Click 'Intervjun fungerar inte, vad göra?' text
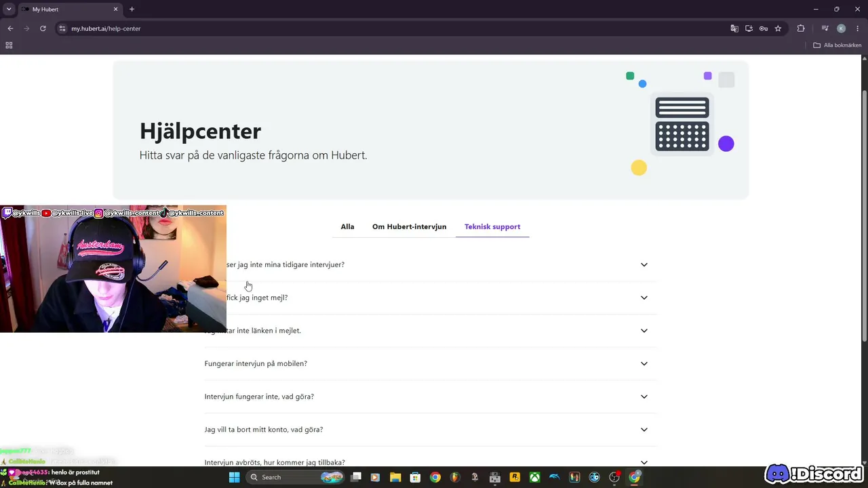Viewport: 868px width, 488px height. point(259,396)
